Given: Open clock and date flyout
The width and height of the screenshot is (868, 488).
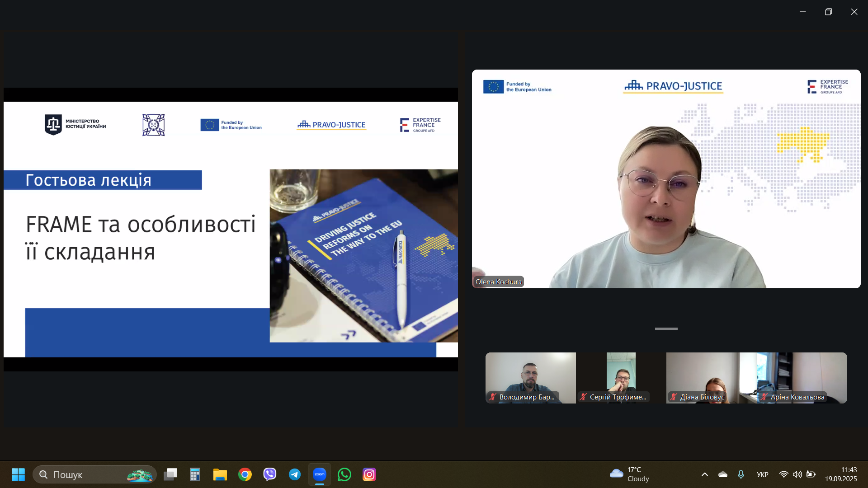Looking at the screenshot, I should click(840, 474).
